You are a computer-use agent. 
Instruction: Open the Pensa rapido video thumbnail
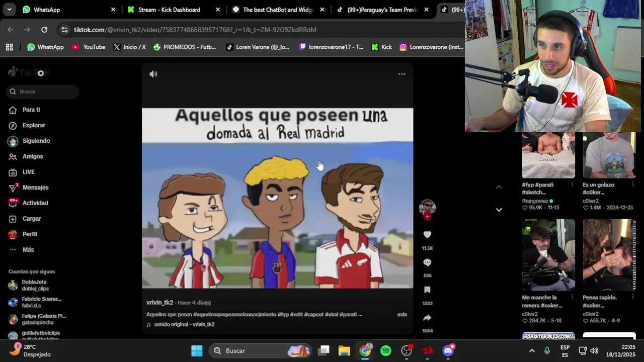609,255
